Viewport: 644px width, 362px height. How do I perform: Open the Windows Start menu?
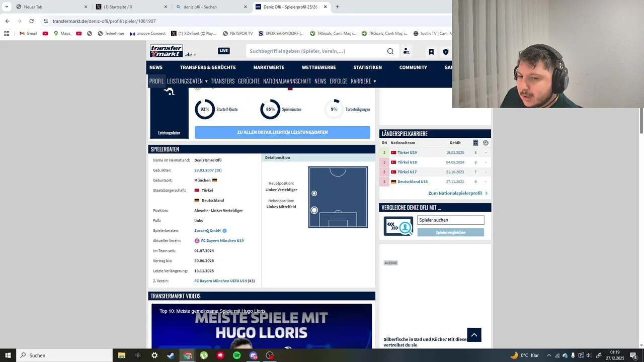8,355
